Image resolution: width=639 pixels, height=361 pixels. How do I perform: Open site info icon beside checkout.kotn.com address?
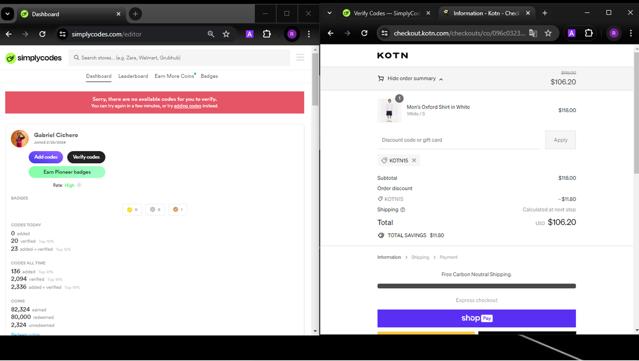point(384,33)
